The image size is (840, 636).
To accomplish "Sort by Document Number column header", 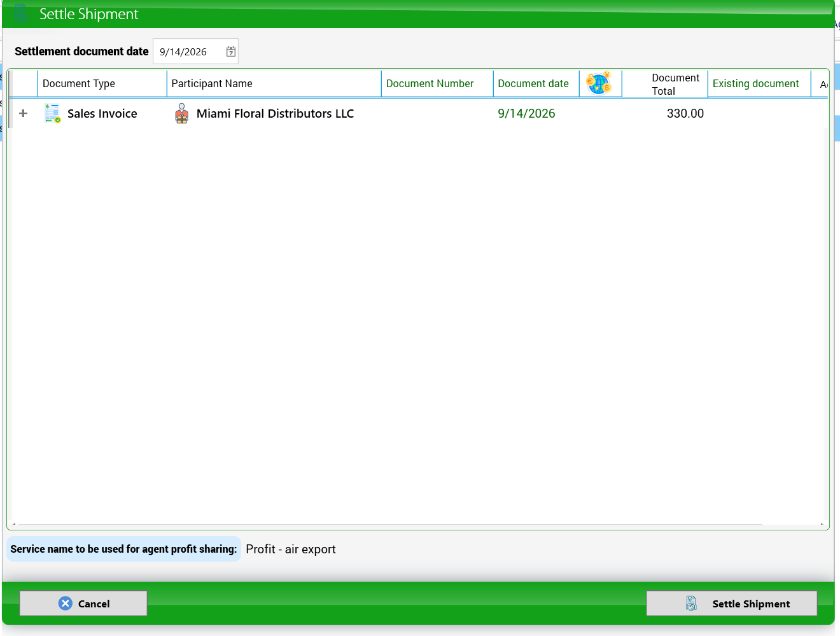I will tap(437, 83).
